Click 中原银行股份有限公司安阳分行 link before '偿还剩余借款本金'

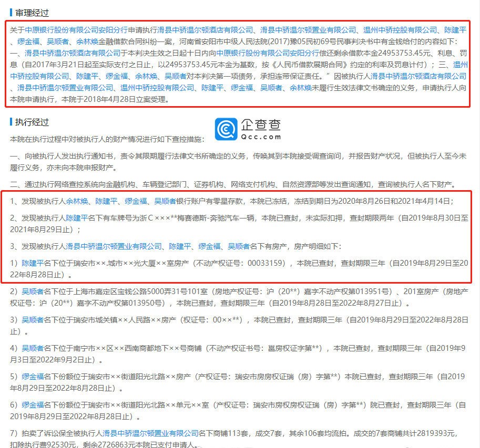click(268, 53)
